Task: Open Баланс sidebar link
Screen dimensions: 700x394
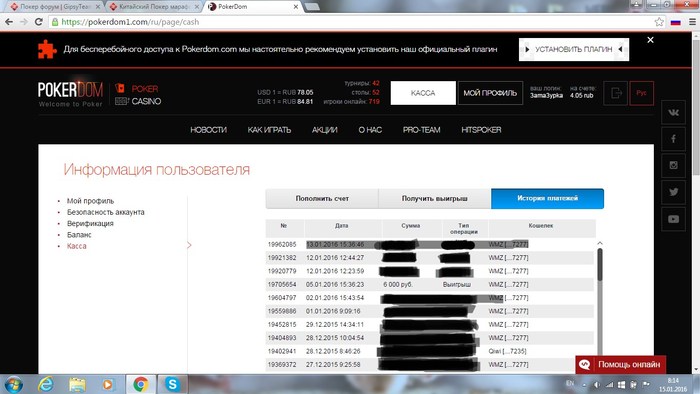Action: pos(79,235)
